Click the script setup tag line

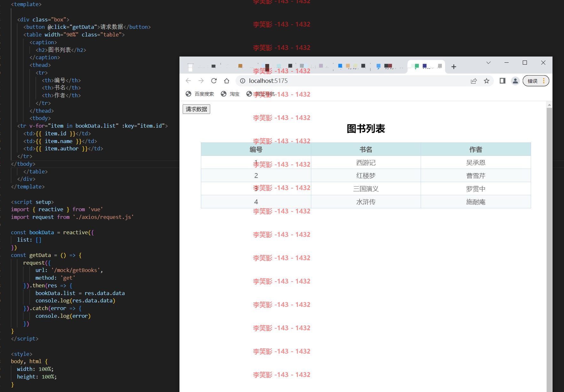32,202
